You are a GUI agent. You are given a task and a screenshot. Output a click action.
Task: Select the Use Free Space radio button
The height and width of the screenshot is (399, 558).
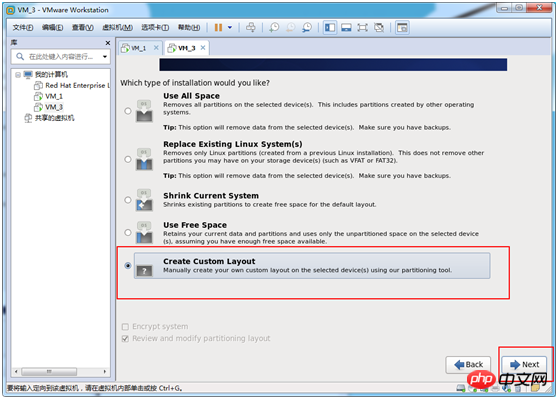(128, 232)
